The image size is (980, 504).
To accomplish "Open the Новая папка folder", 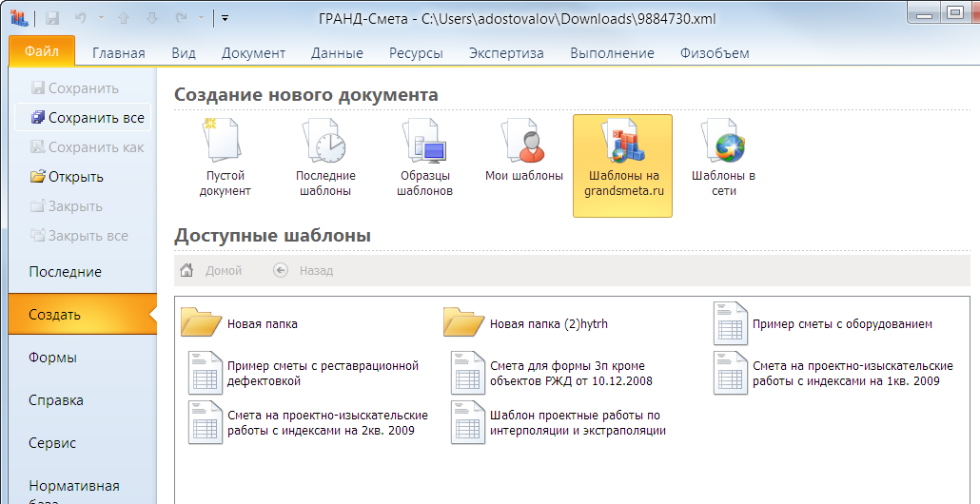I will [240, 323].
